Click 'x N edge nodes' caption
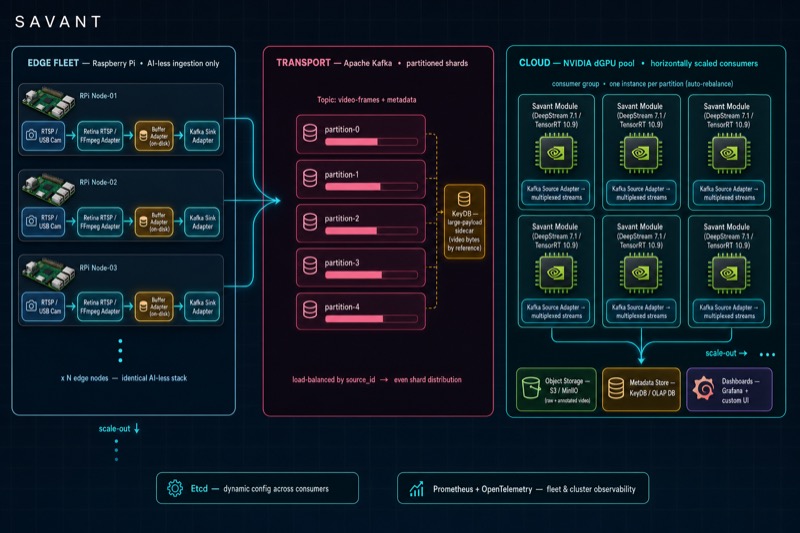 pyautogui.click(x=84, y=378)
